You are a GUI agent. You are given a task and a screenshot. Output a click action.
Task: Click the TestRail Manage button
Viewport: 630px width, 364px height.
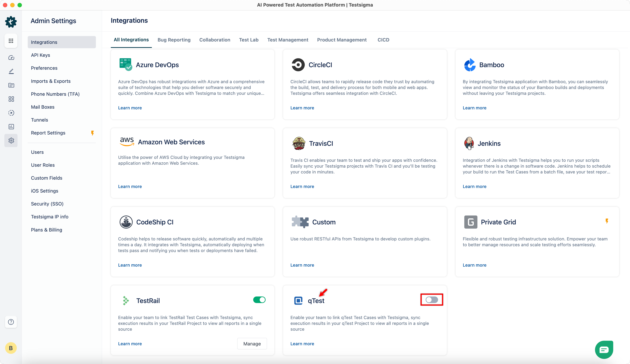point(252,344)
